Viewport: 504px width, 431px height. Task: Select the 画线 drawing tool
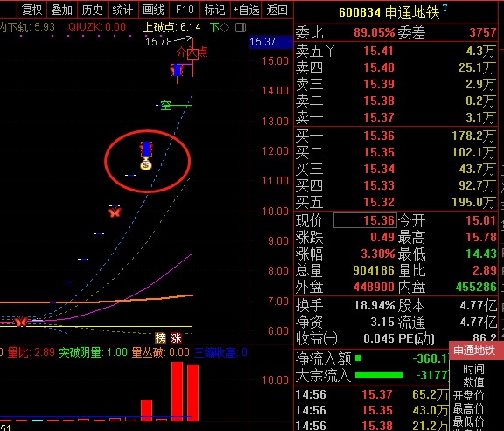coord(153,10)
